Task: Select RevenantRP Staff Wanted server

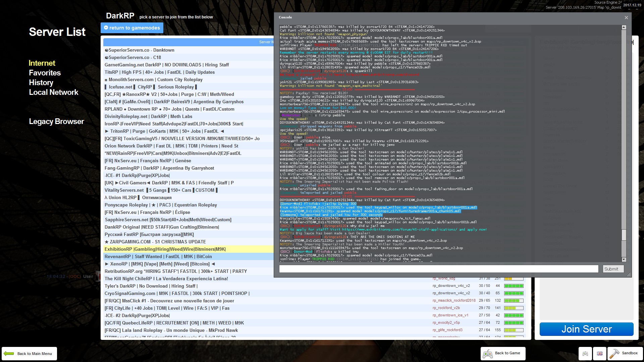Action: click(x=189, y=256)
